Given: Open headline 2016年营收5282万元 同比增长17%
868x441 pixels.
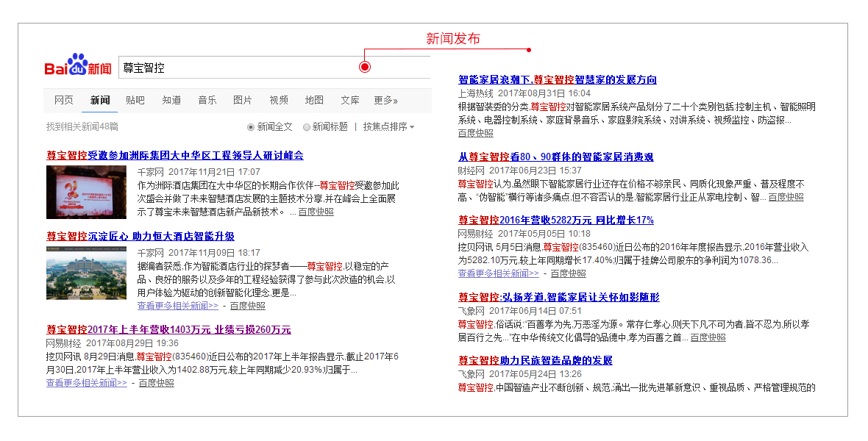Looking at the screenshot, I should pos(556,220).
